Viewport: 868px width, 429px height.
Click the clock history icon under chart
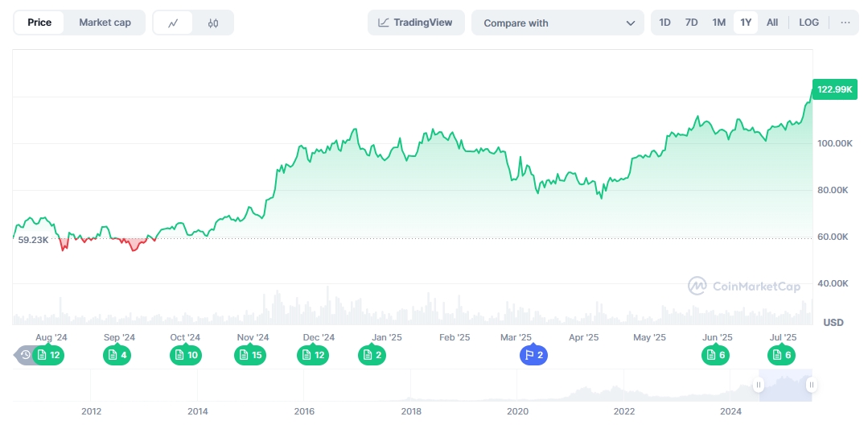pyautogui.click(x=25, y=355)
